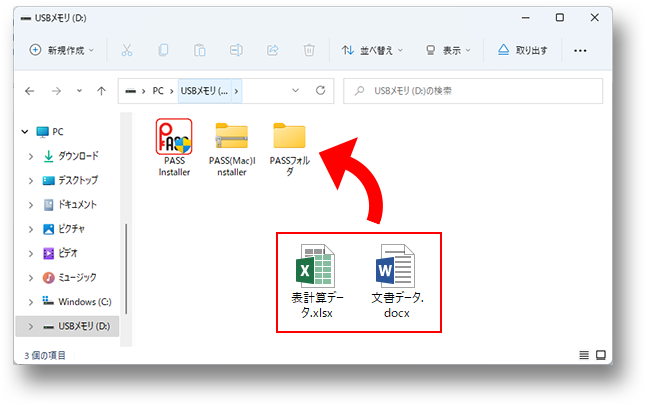Select the PASS(Mac)Installer zip folder
This screenshot has width=647, height=406.
[232, 149]
